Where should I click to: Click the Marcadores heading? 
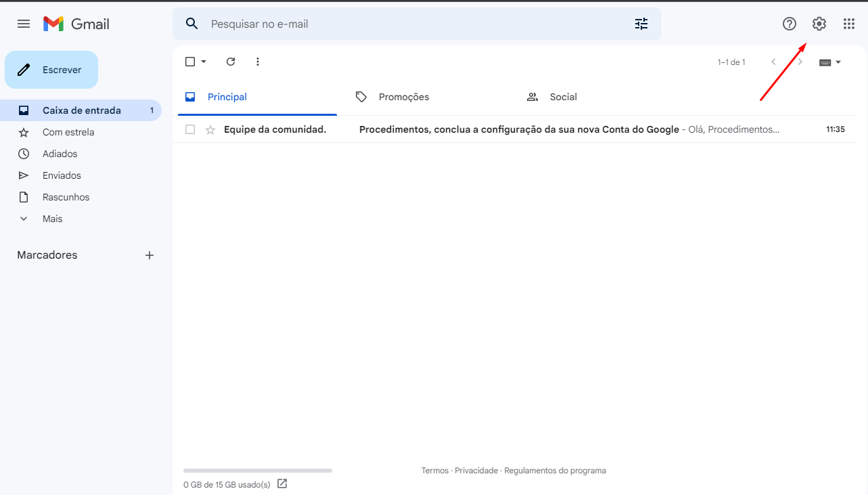[47, 255]
